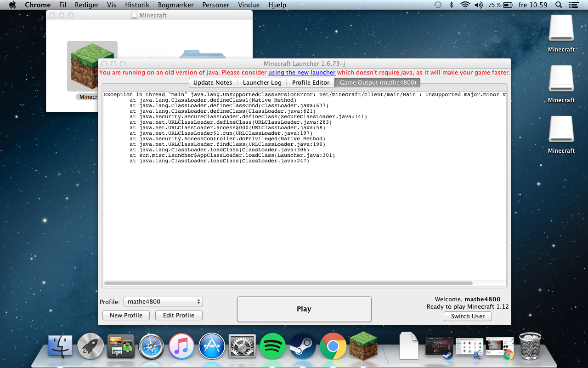This screenshot has height=368, width=588.
Task: Select the Game Output (mathe4800) tab
Action: pos(378,82)
